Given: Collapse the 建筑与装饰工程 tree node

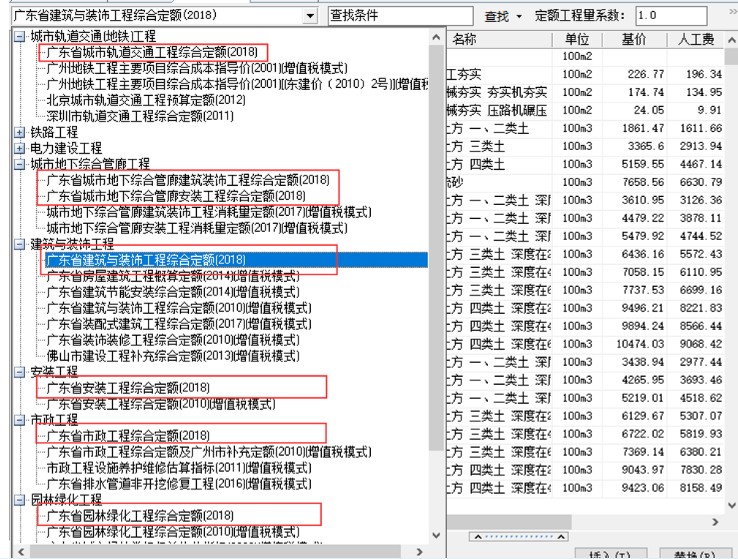Looking at the screenshot, I should coord(19,244).
